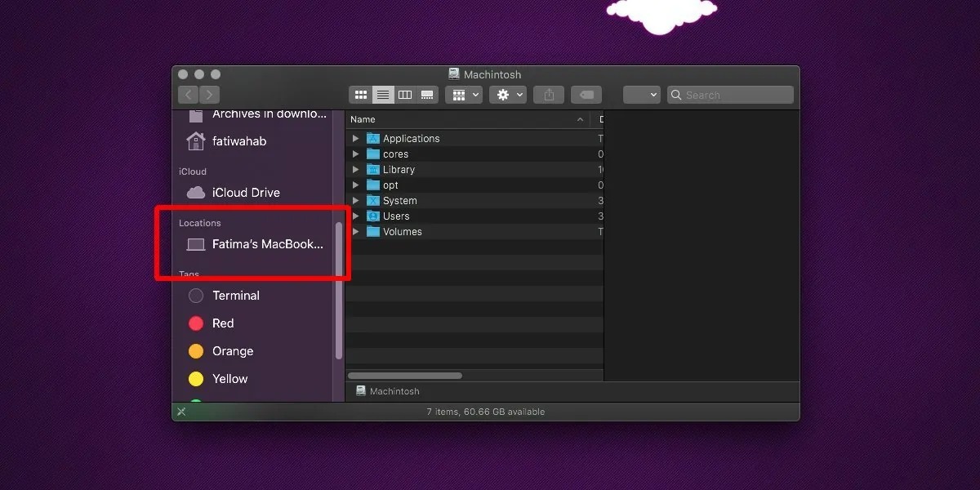
Task: Switch to list view in toolbar
Action: (383, 95)
